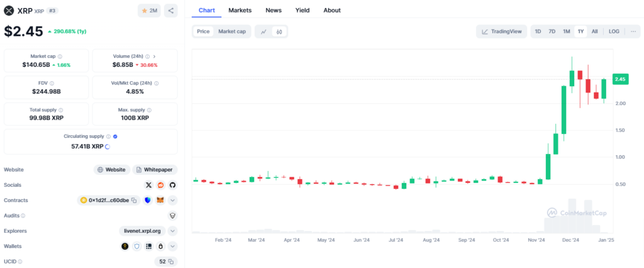The height and width of the screenshot is (268, 644).
Task: Expand the Explorers dropdown chevron
Action: coord(172,231)
